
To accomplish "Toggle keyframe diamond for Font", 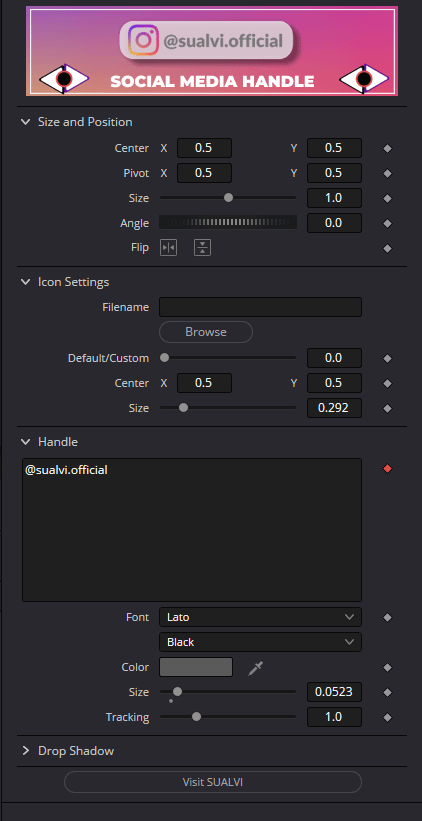I will click(x=387, y=618).
